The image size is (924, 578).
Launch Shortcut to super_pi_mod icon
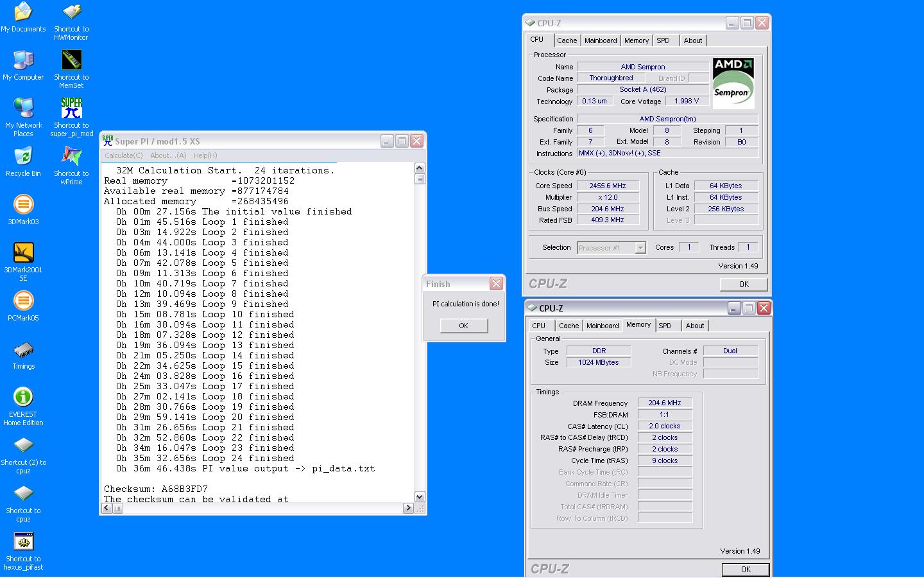[71, 118]
